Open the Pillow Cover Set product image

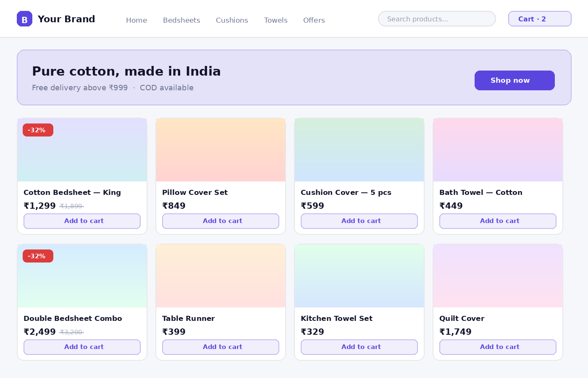[220, 150]
